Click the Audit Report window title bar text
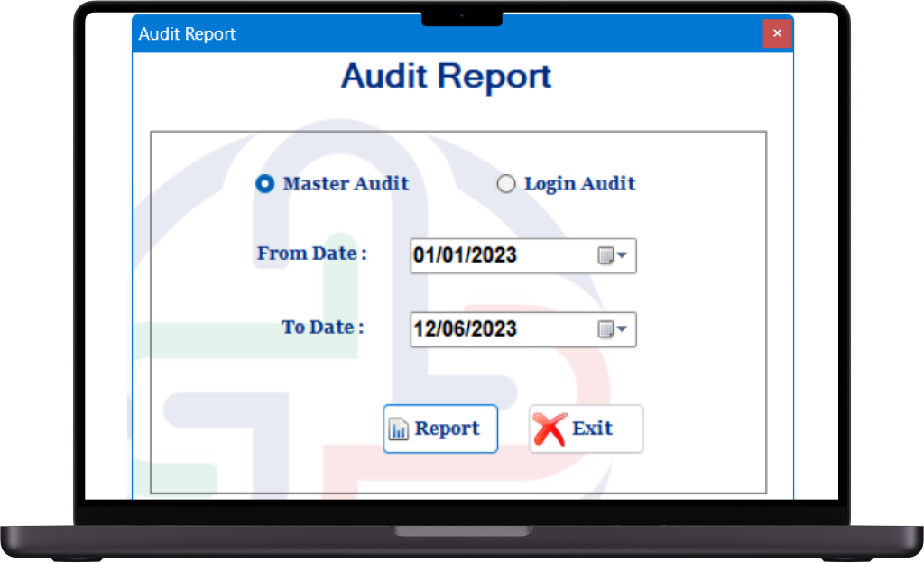Viewport: 924px width, 563px height. tap(187, 34)
